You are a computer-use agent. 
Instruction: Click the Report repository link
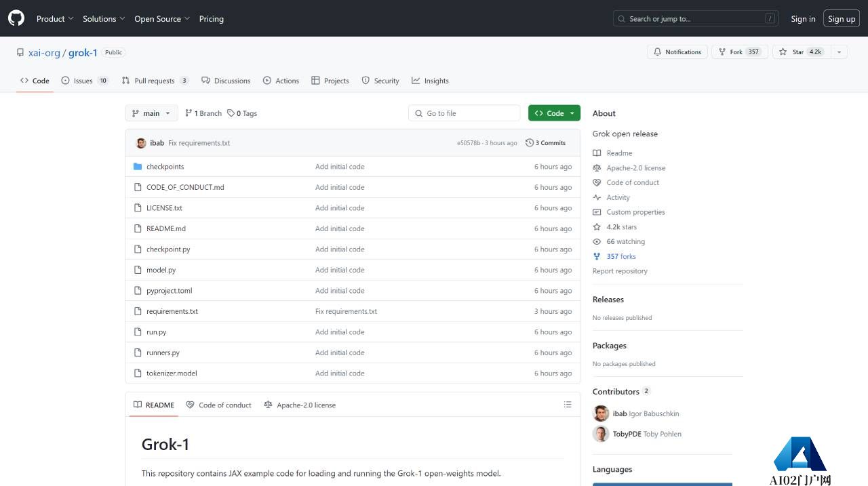pyautogui.click(x=620, y=271)
